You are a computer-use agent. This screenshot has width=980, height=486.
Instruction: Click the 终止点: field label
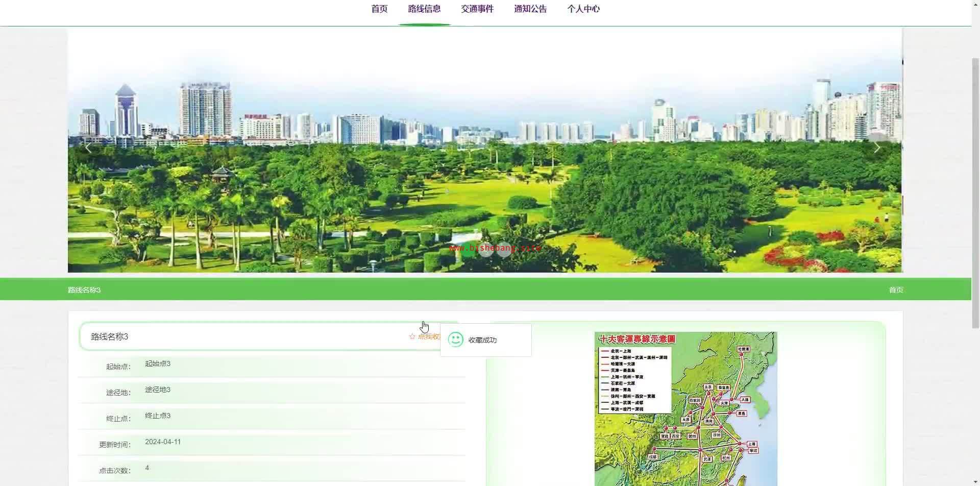(118, 419)
